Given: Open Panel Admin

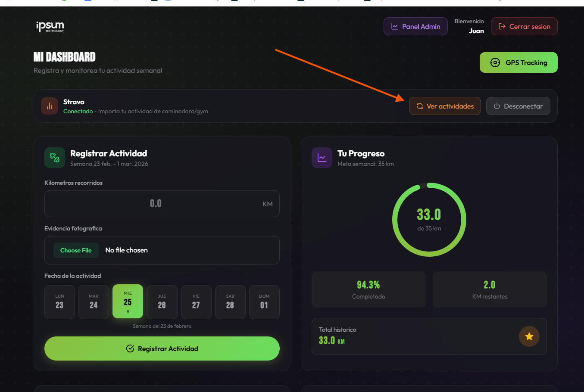Looking at the screenshot, I should 415,26.
